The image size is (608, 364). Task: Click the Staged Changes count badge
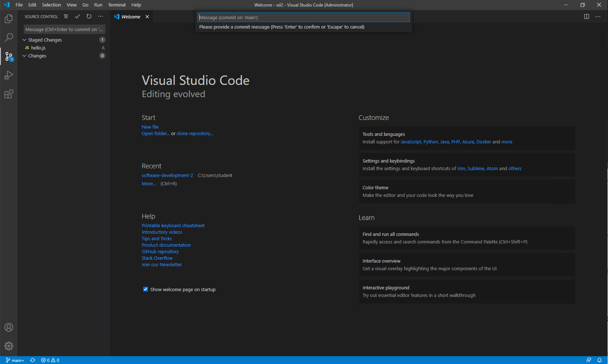click(x=102, y=40)
